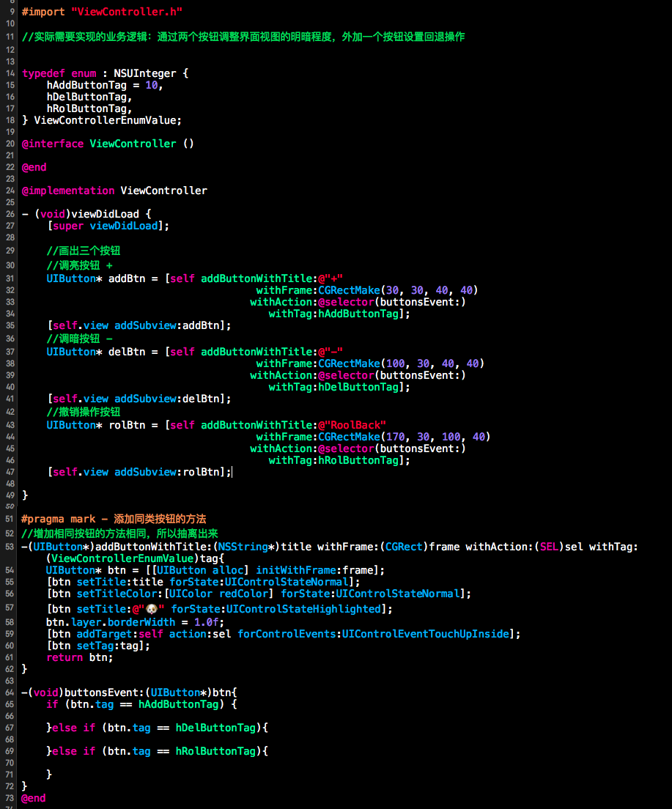The image size is (672, 809).
Task: Click the final @end on line 73
Action: click(34, 798)
